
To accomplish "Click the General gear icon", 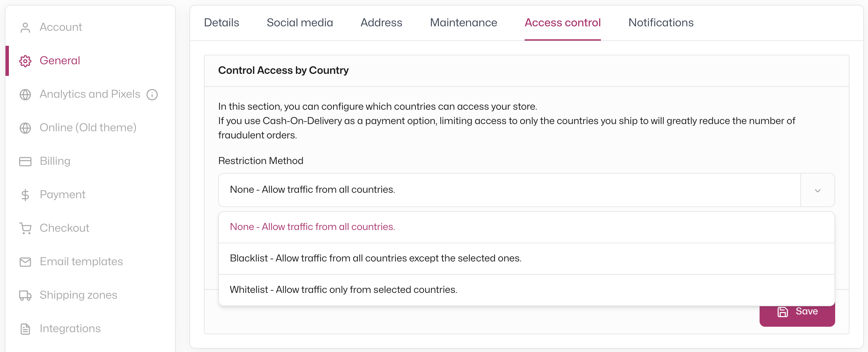I will [25, 61].
